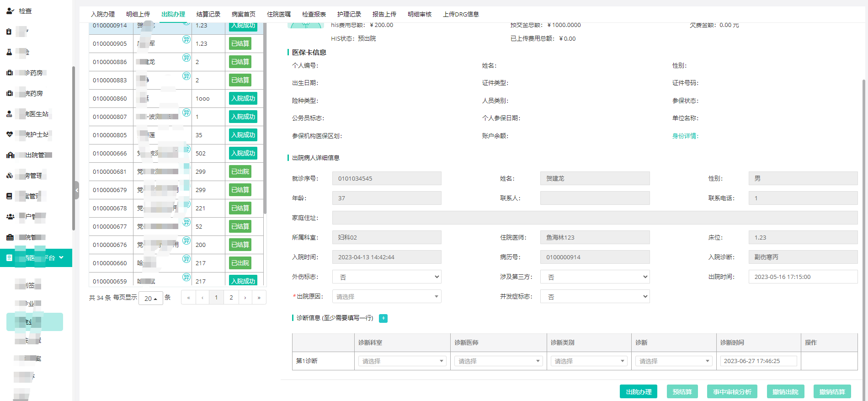Open the 上传DRG信息 tab

[461, 14]
